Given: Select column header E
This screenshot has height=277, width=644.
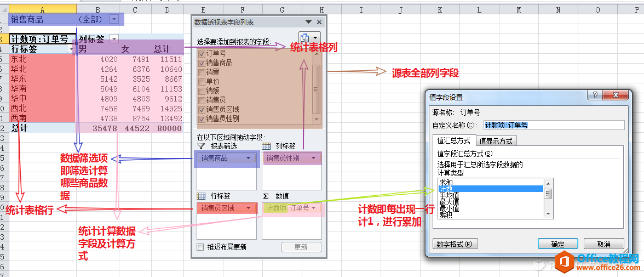Looking at the screenshot, I should (203, 9).
